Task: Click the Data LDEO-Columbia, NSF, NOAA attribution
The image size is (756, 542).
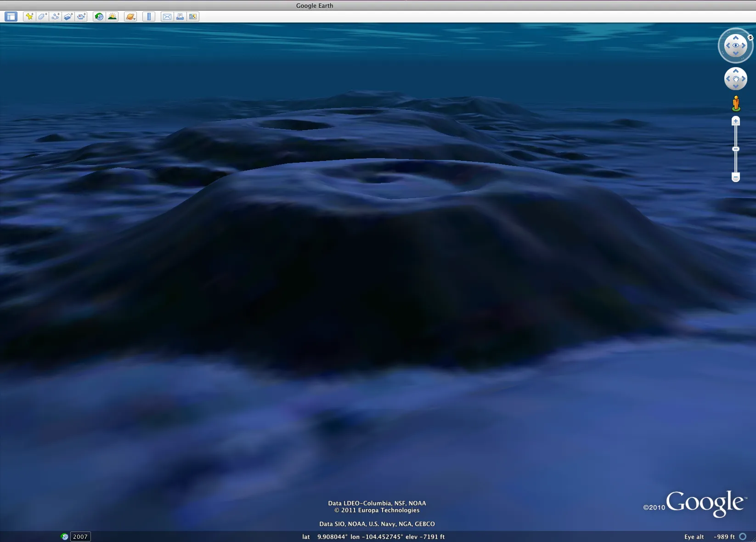Action: (x=377, y=503)
